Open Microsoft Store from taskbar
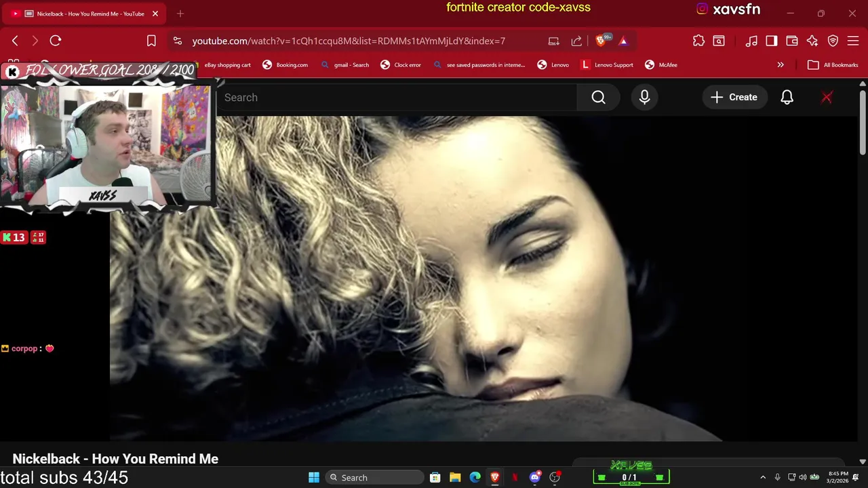 click(435, 478)
